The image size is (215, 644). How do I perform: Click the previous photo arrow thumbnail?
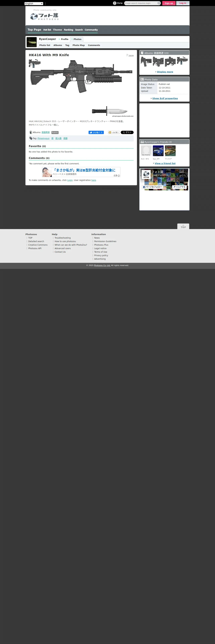coord(34,64)
